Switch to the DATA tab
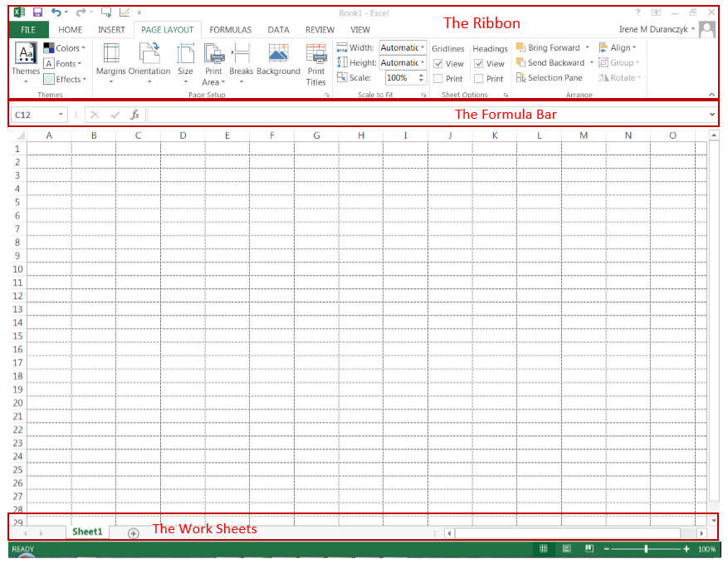The height and width of the screenshot is (564, 728). click(x=279, y=30)
